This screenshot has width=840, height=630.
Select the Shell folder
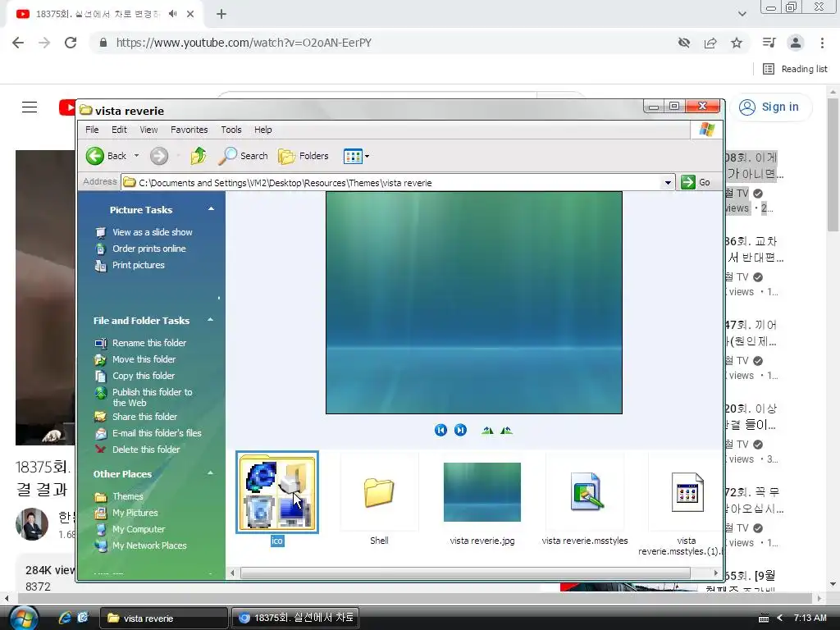(x=379, y=492)
